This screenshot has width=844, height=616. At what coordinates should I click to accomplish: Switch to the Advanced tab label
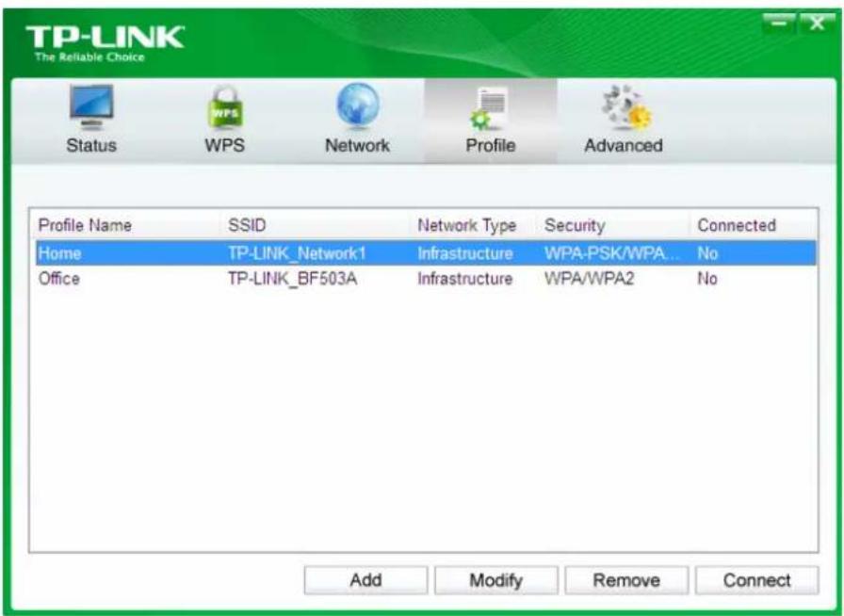tap(624, 145)
